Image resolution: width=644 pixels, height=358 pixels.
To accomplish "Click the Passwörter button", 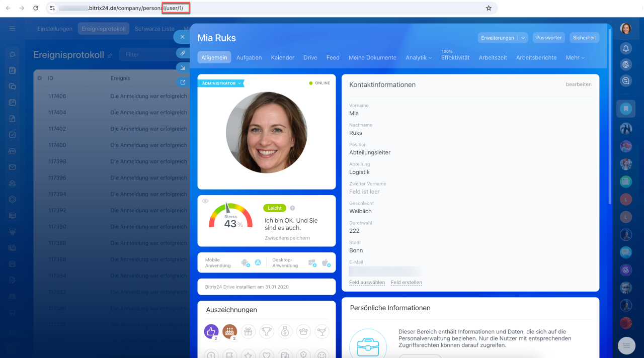I will coord(549,38).
